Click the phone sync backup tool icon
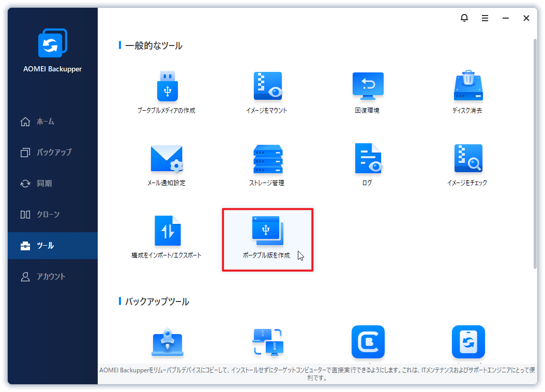The image size is (545, 392). click(468, 342)
